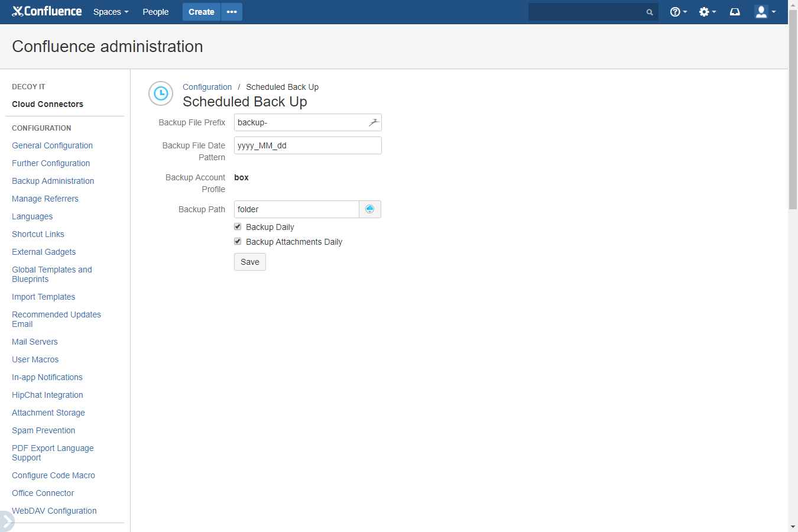The image size is (798, 532).
Task: Open Shortcut Links
Action: point(38,234)
